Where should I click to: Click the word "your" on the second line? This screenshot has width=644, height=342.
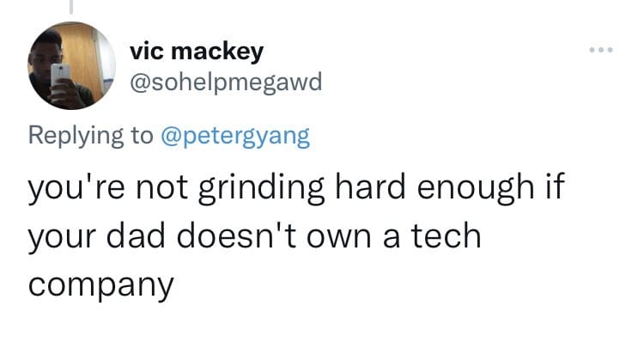pos(62,239)
